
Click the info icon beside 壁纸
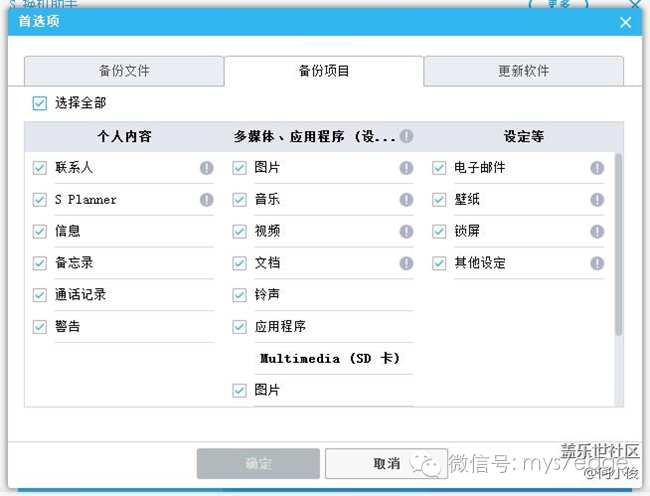point(597,200)
